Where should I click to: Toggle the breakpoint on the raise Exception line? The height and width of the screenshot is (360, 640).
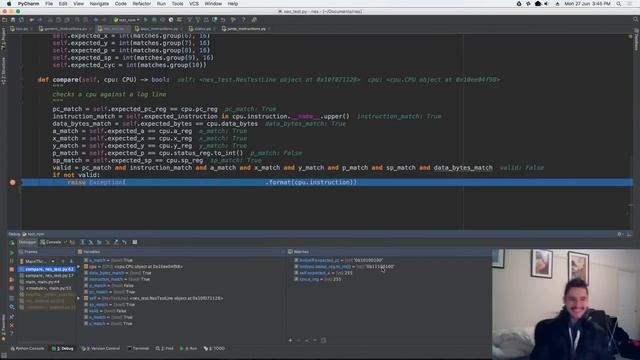pyautogui.click(x=13, y=182)
